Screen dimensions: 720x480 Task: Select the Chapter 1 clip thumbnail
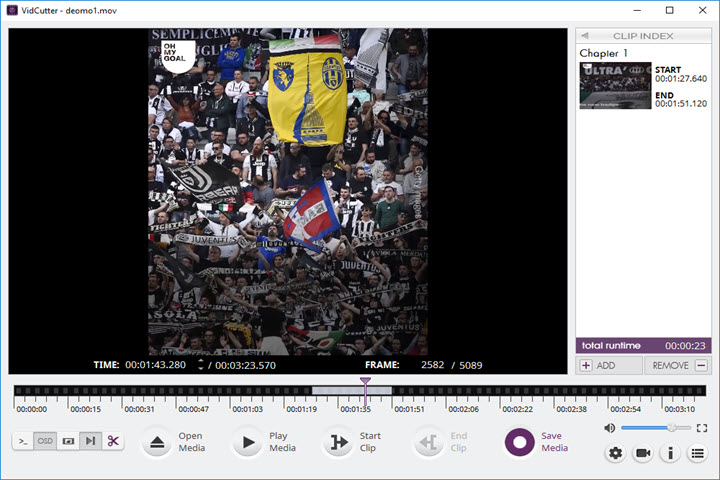pos(615,85)
